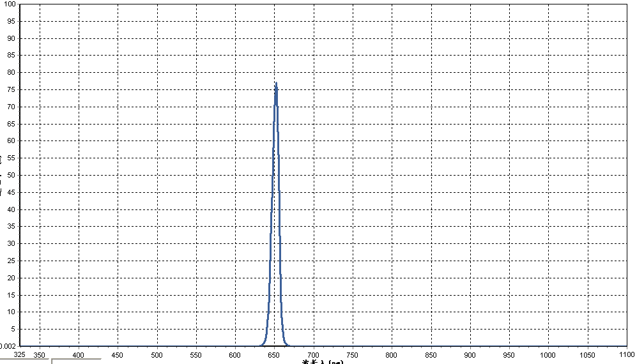Click the 850 tick label on the x-axis
Screen dimensions: 644x364
pyautogui.click(x=431, y=354)
